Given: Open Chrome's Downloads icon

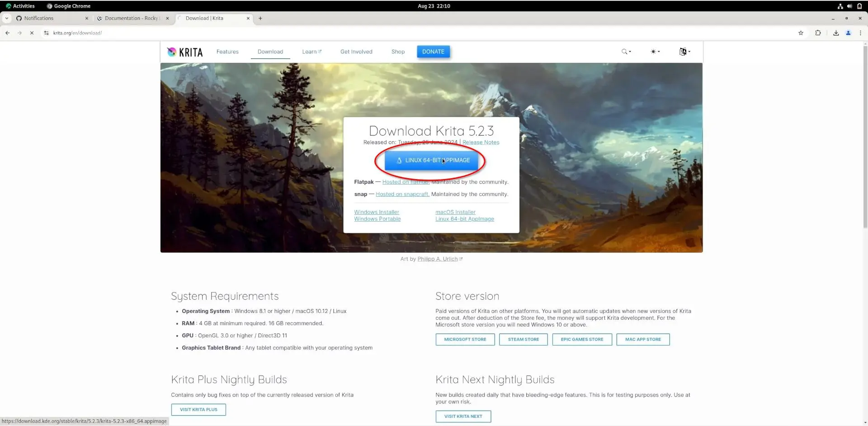Looking at the screenshot, I should 836,33.
